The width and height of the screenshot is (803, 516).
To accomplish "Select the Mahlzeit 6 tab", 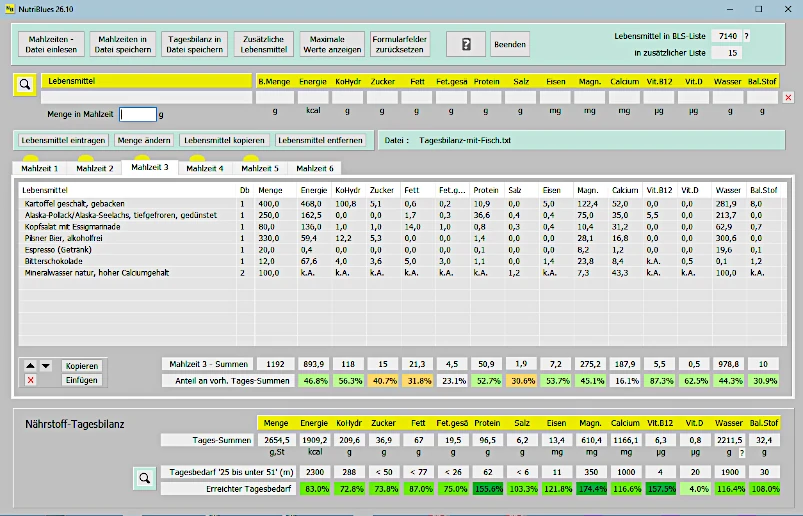I will (314, 168).
